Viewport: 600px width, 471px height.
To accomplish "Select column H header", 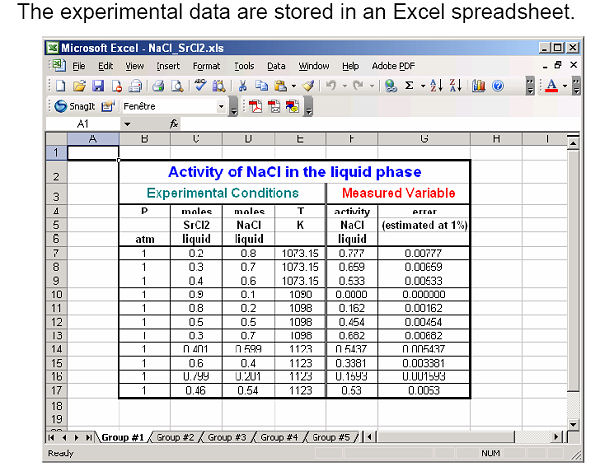I will tap(496, 139).
